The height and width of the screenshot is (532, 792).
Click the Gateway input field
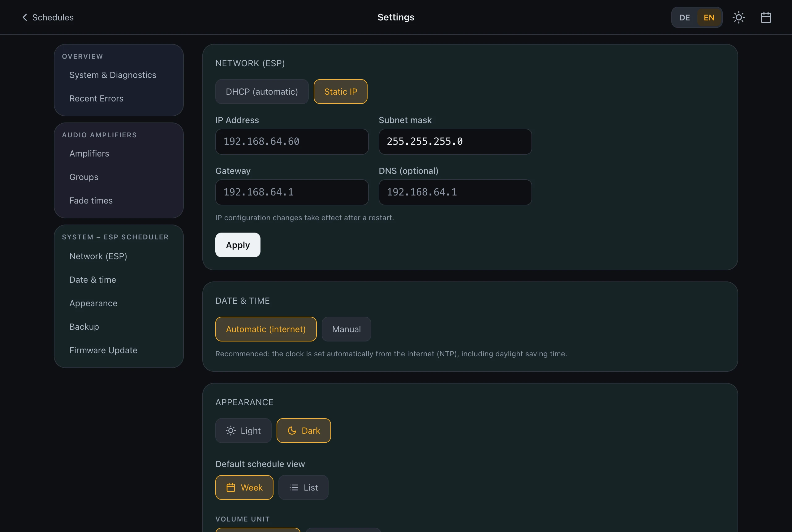coord(292,192)
